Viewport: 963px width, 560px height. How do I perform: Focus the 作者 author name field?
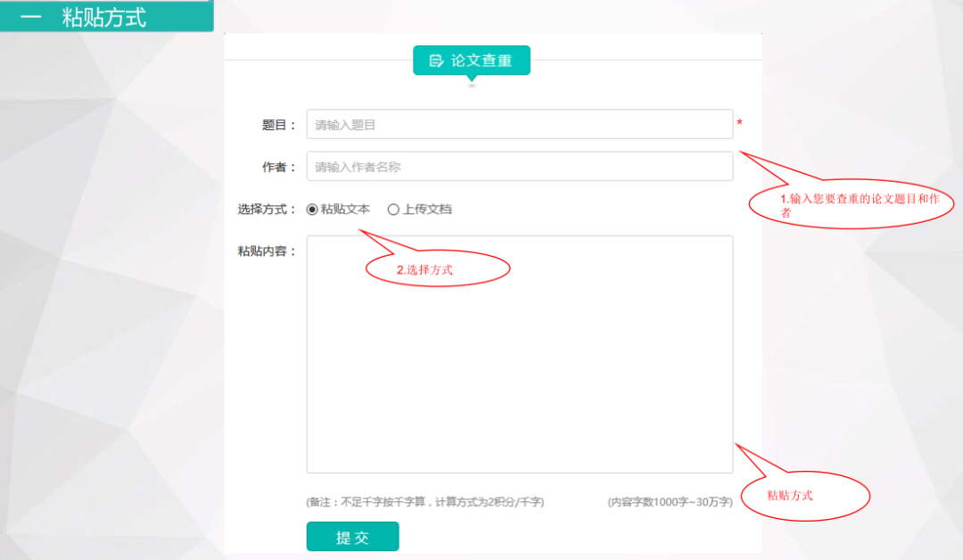click(x=519, y=167)
